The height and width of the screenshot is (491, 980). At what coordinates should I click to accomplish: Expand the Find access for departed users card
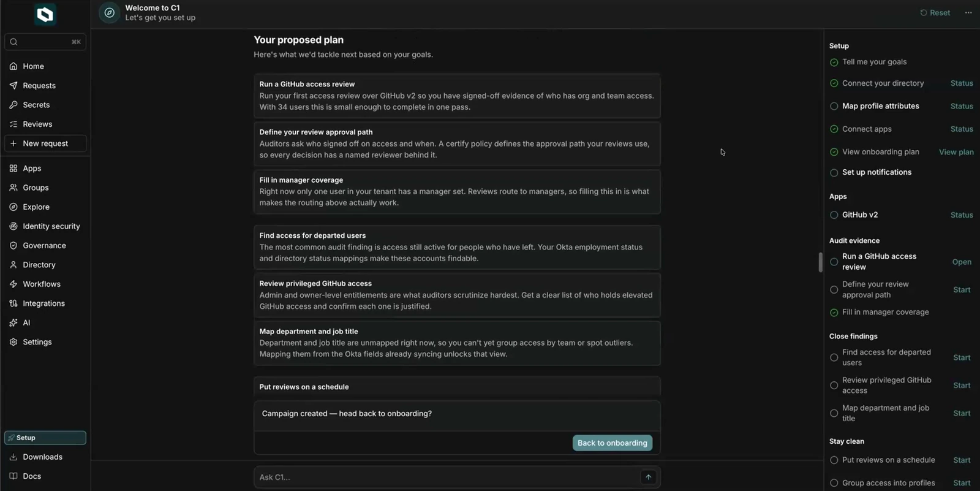coord(457,247)
